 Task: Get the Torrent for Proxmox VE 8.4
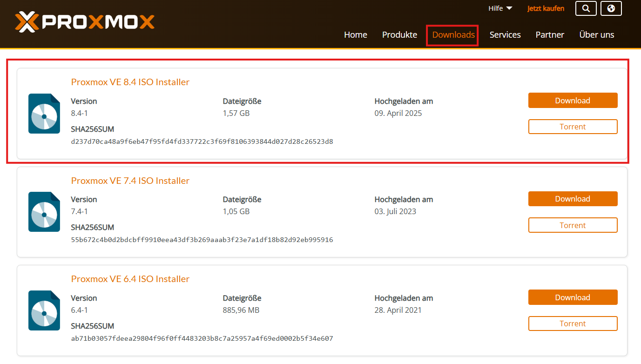(x=573, y=127)
